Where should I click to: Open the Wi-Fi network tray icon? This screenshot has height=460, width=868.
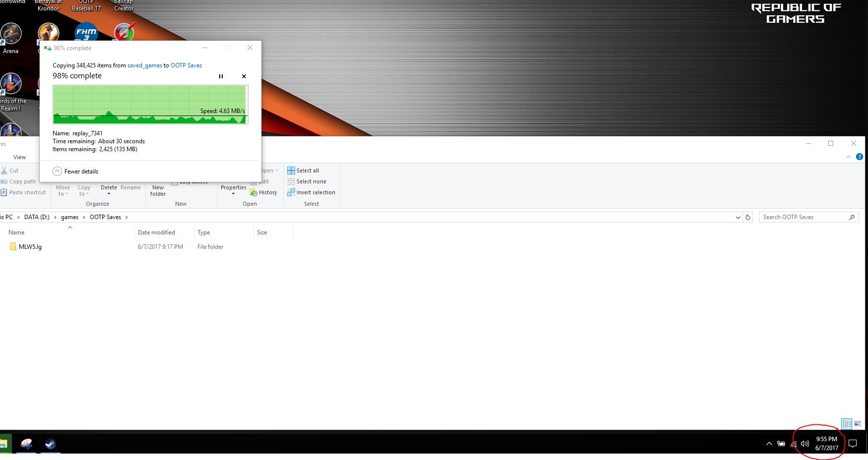click(794, 444)
